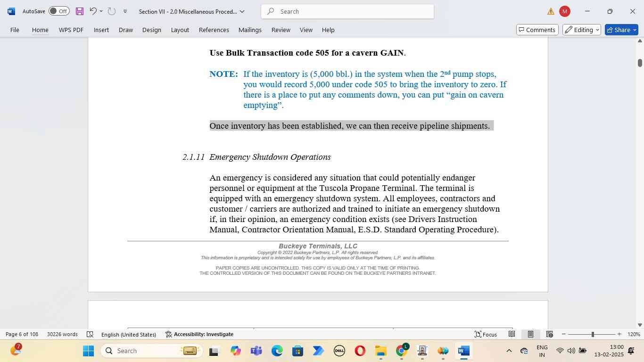The width and height of the screenshot is (644, 362).
Task: Open the WPS PDF tab
Action: point(71,30)
